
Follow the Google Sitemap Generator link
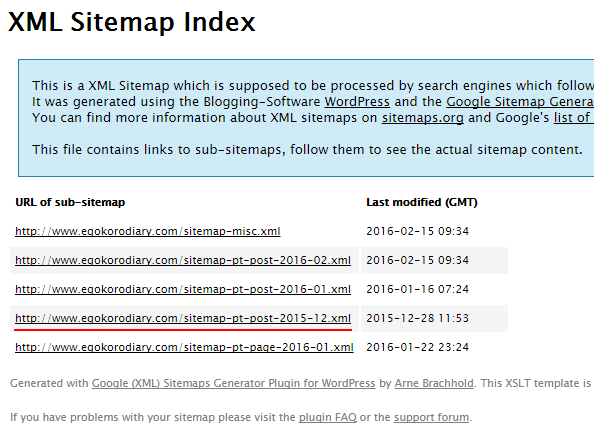coord(520,102)
